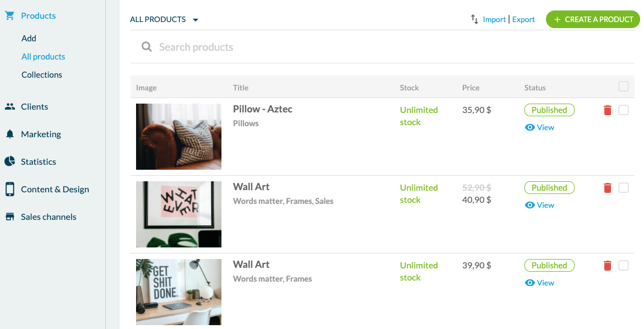
Task: Check the Pillow - Aztec row checkbox
Action: tap(624, 110)
